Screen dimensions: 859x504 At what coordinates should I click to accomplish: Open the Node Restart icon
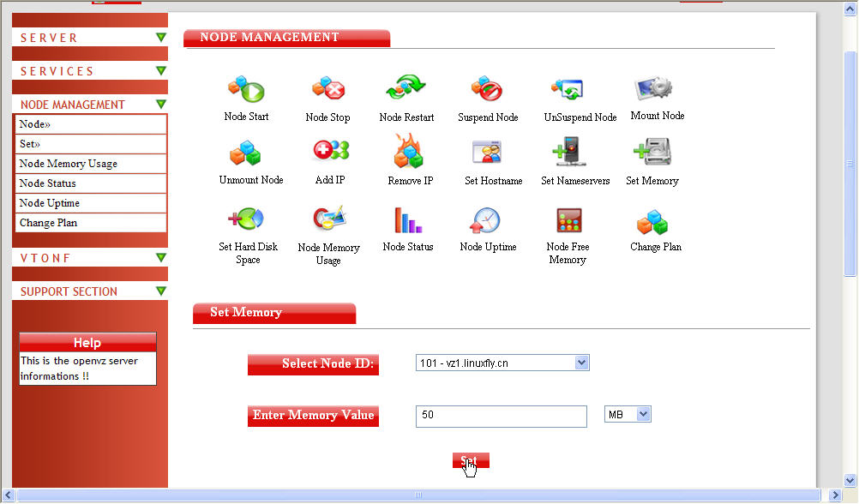tap(406, 89)
